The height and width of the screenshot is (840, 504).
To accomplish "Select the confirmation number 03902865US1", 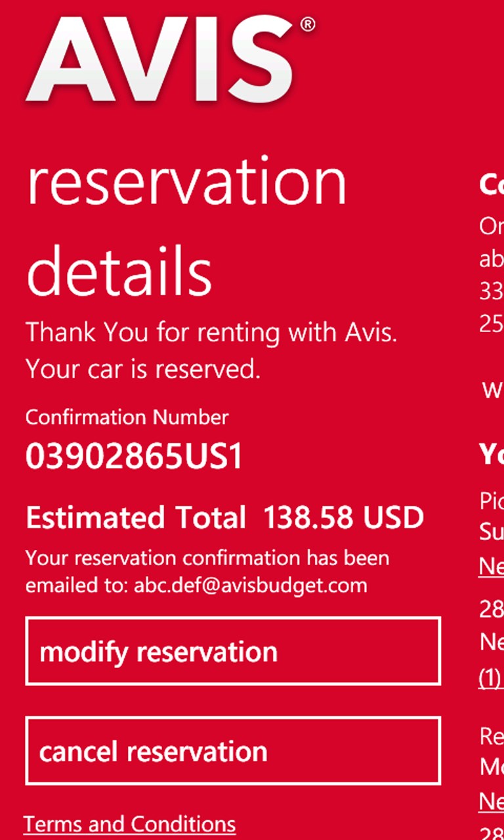I will click(134, 456).
